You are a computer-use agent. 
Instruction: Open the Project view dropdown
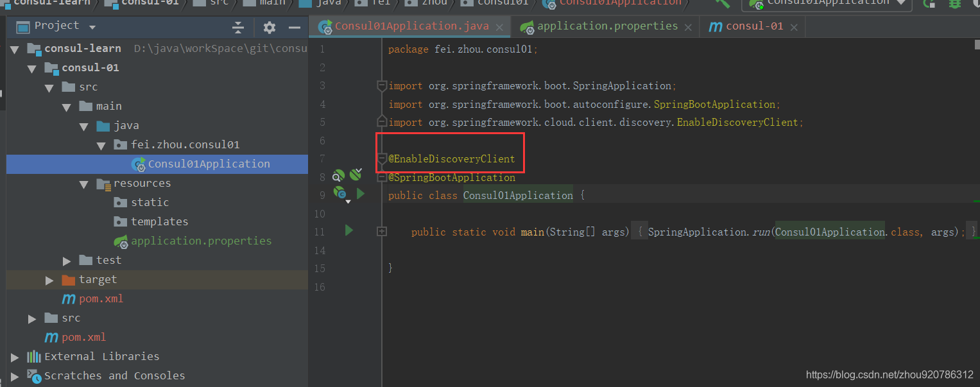pos(92,28)
